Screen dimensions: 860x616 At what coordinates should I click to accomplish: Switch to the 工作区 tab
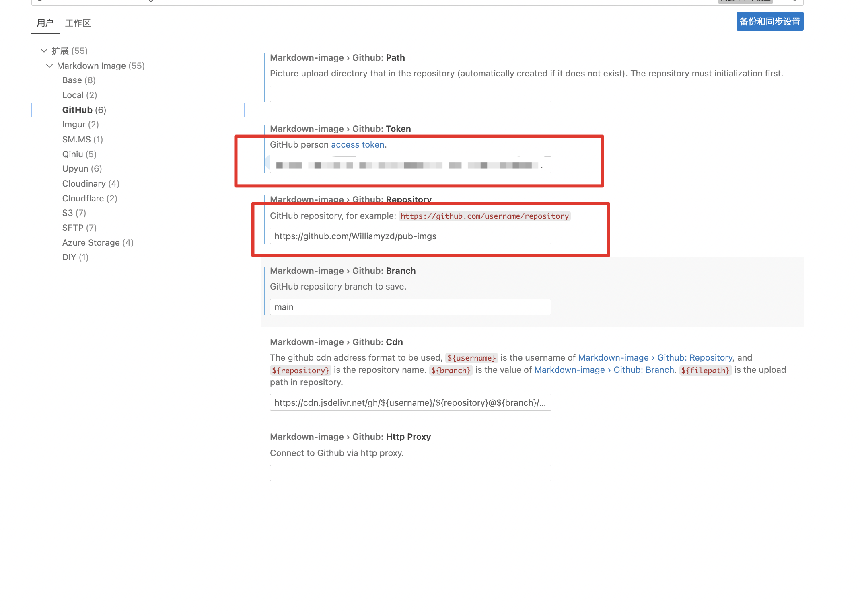click(78, 23)
